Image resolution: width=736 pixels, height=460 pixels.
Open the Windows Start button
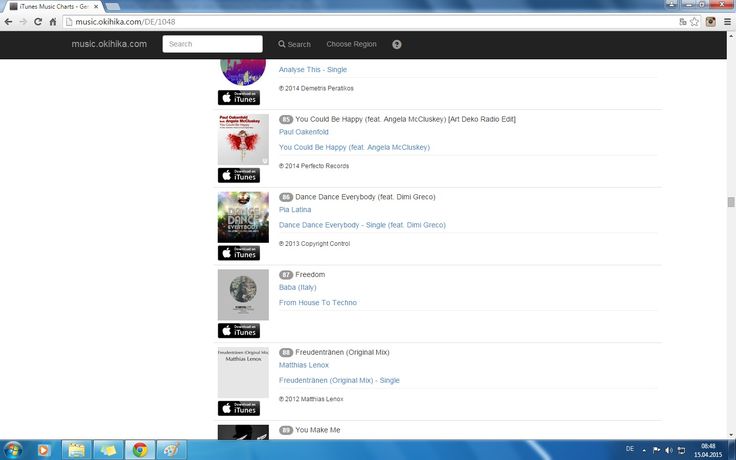point(13,450)
